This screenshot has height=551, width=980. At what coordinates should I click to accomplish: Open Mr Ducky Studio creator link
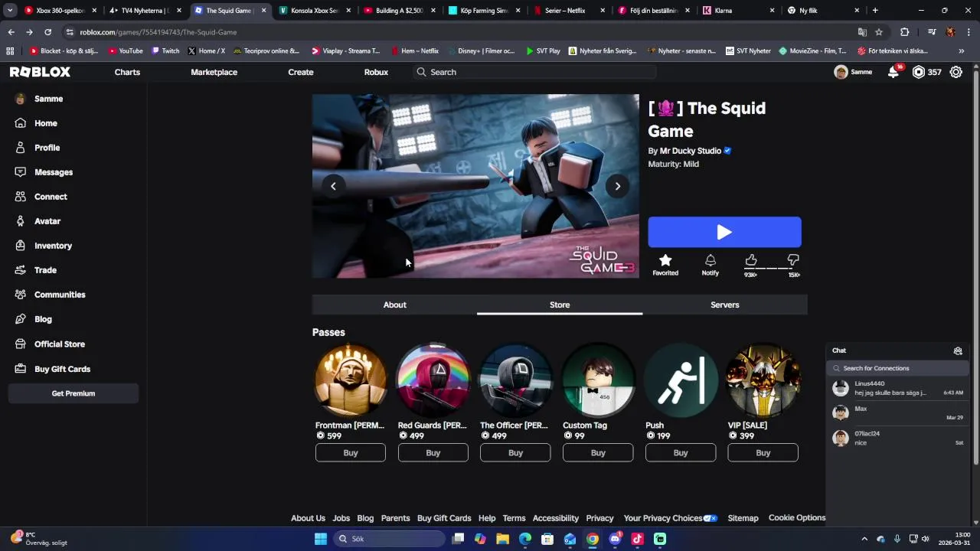[691, 151]
